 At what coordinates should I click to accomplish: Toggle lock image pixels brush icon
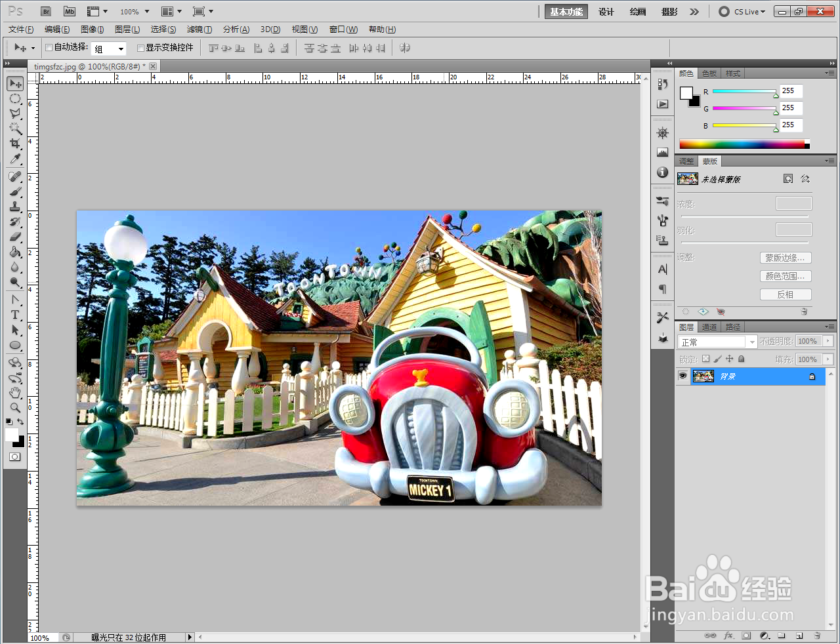(717, 359)
